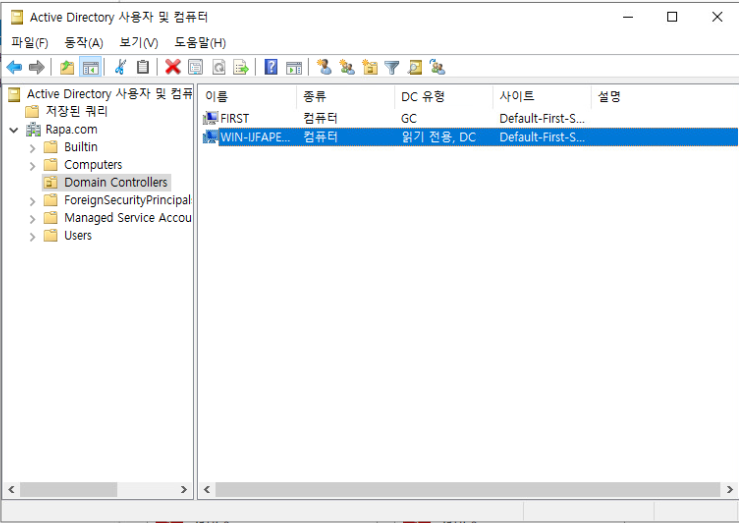Select the ForeignSecurityPrincipals tree item
The image size is (739, 523).
point(128,200)
